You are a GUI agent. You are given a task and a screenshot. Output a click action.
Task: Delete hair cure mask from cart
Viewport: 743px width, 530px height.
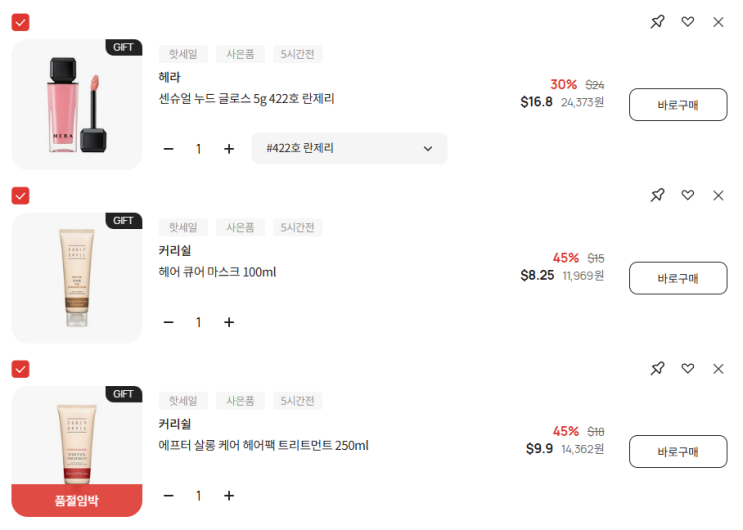[x=718, y=195]
